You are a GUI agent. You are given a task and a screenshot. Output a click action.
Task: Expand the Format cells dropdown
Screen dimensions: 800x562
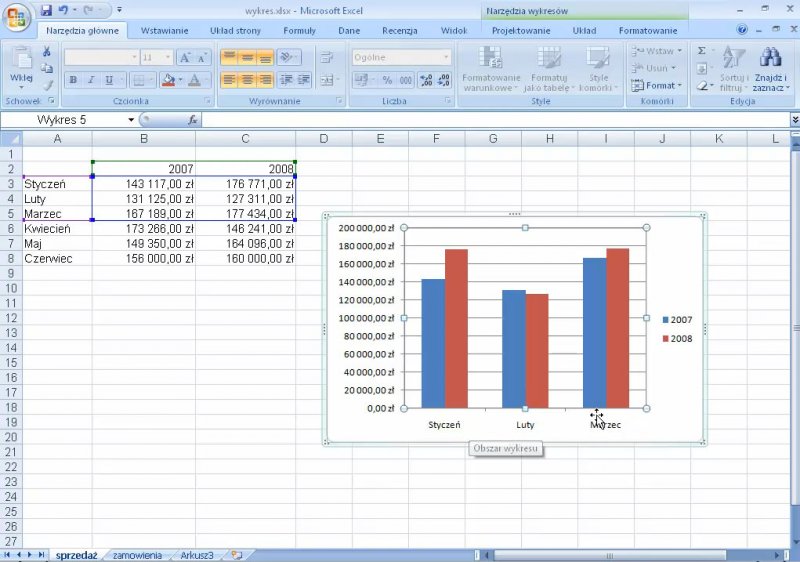(x=660, y=85)
